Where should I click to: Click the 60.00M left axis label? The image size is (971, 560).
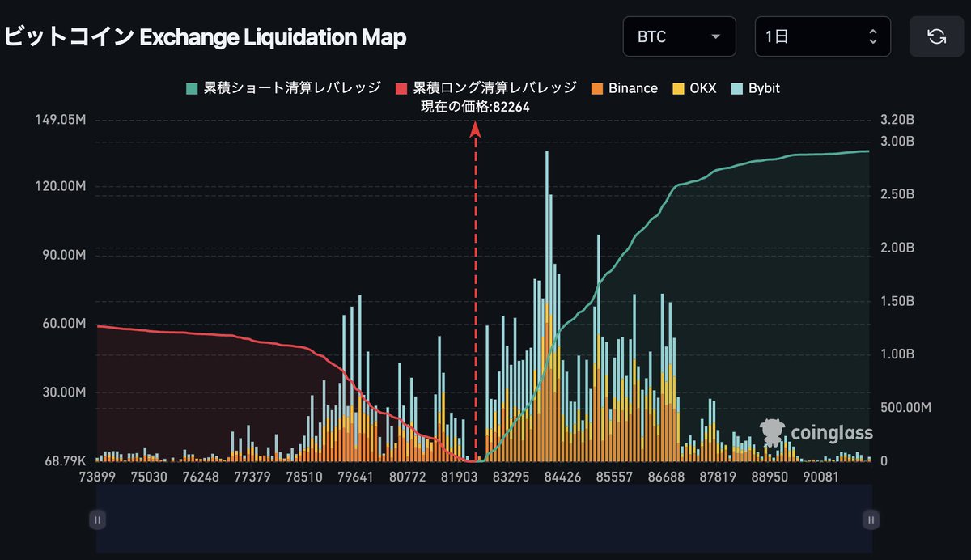pos(64,324)
